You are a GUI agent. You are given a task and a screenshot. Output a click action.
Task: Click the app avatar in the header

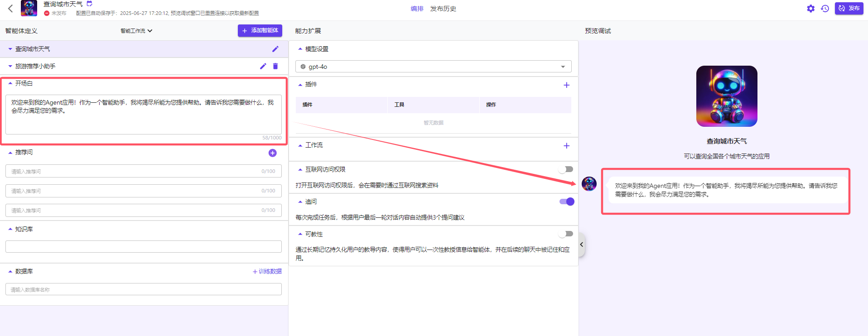tap(29, 8)
